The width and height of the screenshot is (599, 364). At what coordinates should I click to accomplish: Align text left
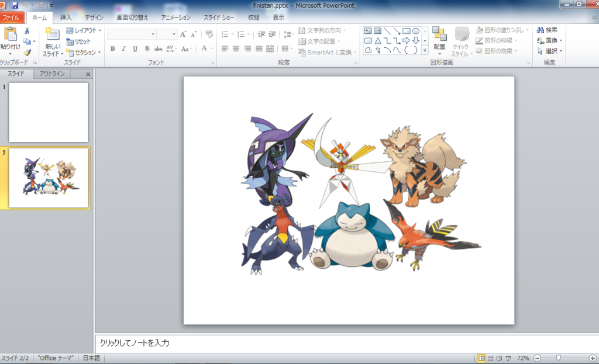coord(225,48)
